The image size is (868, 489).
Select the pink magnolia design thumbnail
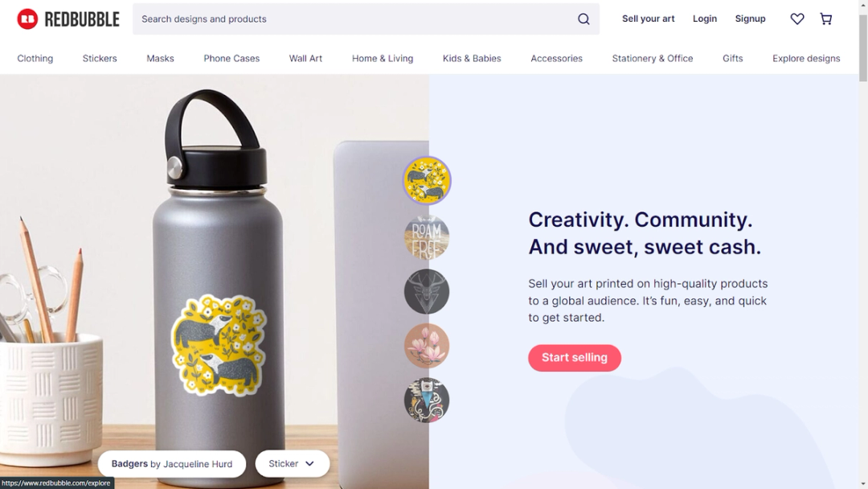pyautogui.click(x=427, y=346)
